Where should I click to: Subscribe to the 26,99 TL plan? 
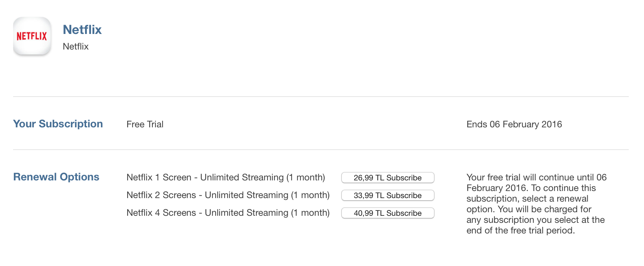[388, 178]
